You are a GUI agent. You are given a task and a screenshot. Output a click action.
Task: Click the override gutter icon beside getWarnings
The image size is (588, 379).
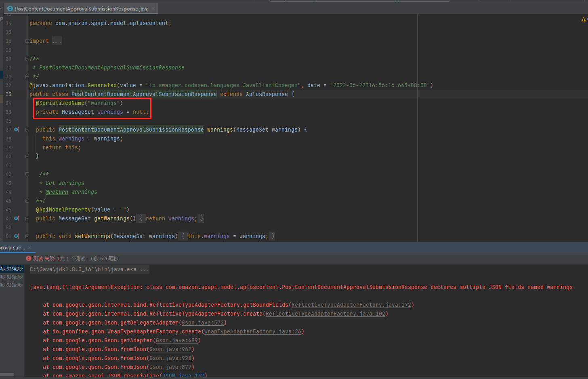pos(17,218)
